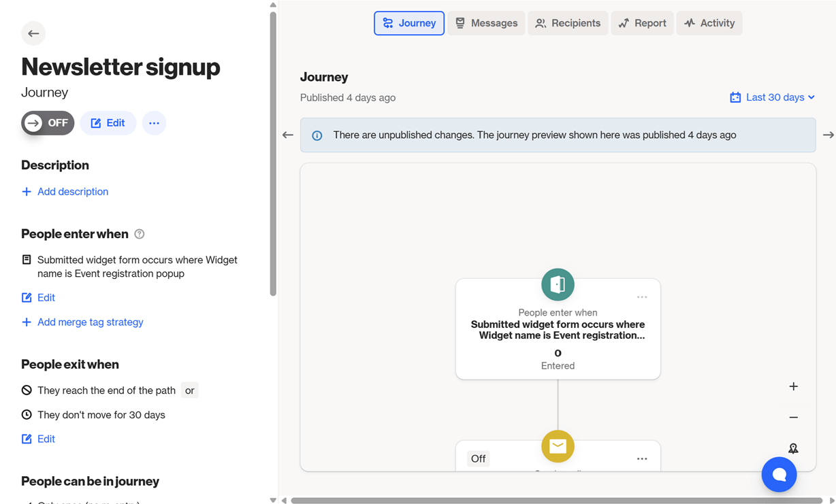Click the Edit button beside OFF switch

(x=108, y=123)
